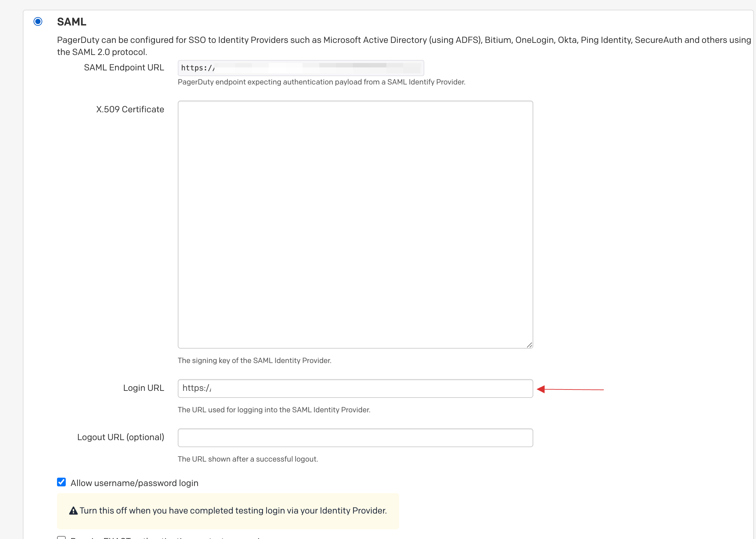
Task: Click 'The signing key of the SAML Identity Provider.'
Action: coord(255,360)
